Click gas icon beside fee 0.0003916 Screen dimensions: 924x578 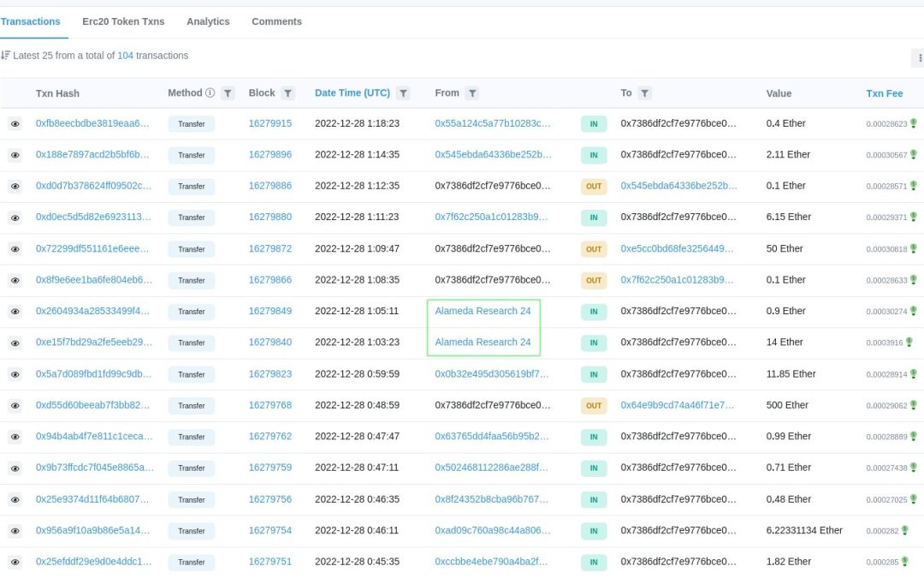tap(909, 342)
